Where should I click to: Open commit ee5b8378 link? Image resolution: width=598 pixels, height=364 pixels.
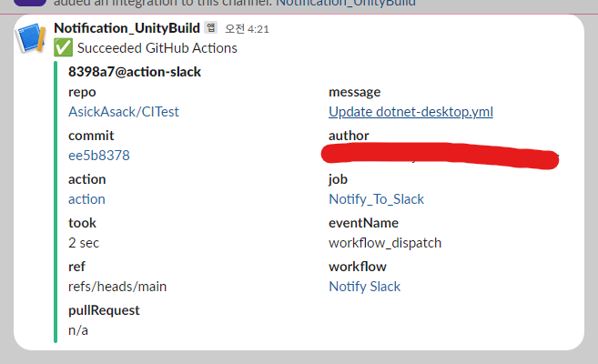[x=99, y=156]
